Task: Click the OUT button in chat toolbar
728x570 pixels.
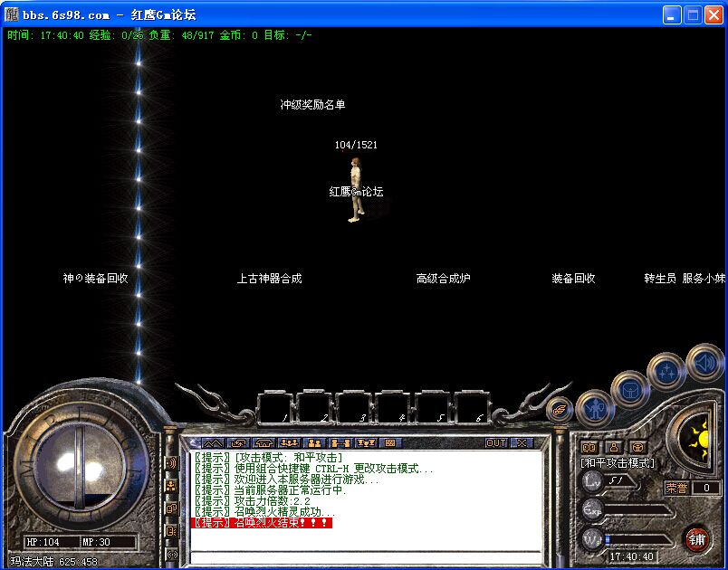Action: [496, 443]
